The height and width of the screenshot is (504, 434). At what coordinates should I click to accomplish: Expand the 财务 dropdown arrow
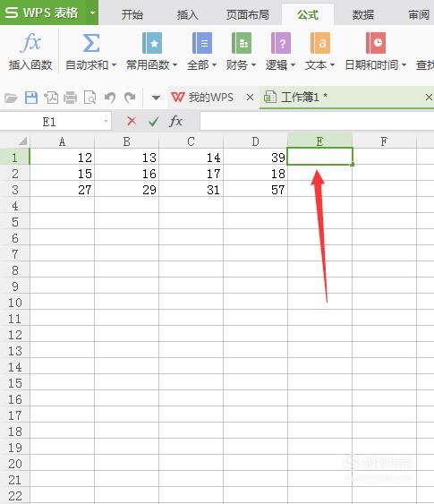(254, 65)
